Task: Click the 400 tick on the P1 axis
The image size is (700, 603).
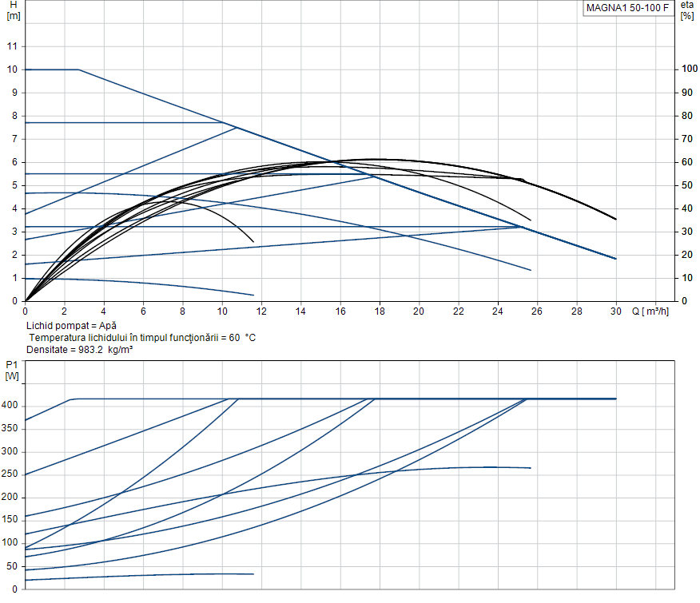Action: 10,406
